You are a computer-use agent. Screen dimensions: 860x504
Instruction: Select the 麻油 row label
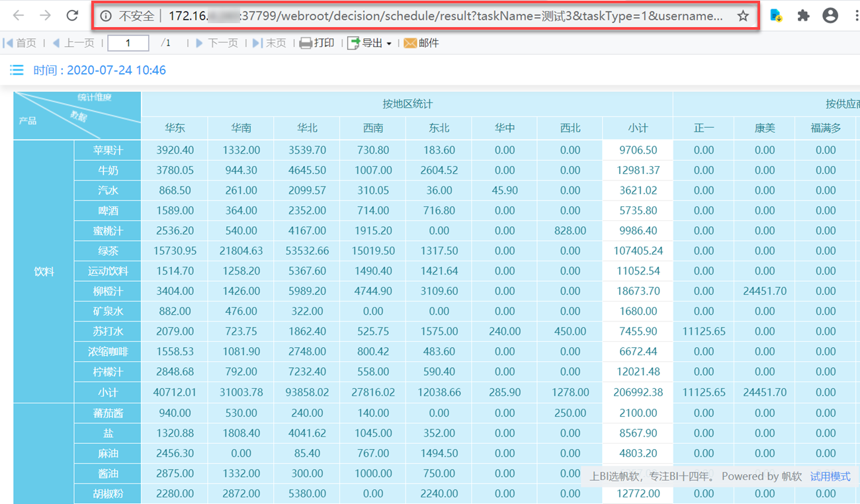[x=108, y=453]
